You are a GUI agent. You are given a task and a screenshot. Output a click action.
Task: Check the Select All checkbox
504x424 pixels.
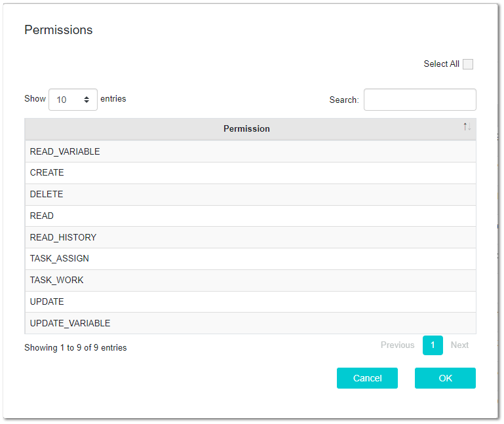468,64
